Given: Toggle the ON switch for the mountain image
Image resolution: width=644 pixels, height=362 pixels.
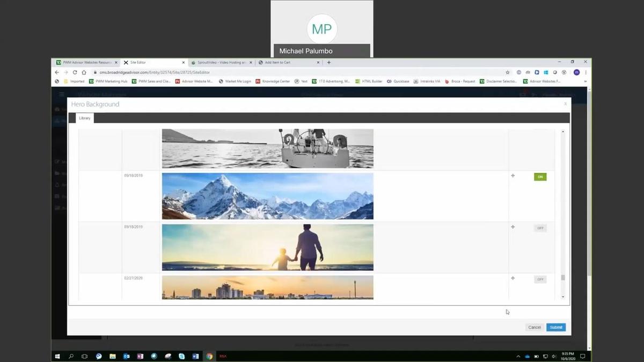Looking at the screenshot, I should [x=540, y=177].
